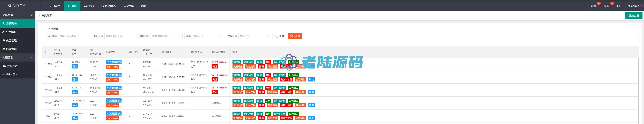Open 客服代码 in the sidebar

[x=11, y=74]
